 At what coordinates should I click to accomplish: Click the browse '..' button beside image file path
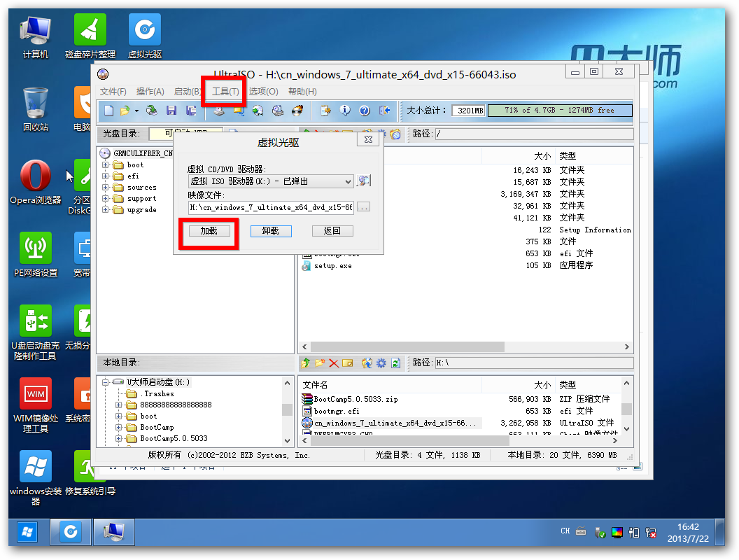pyautogui.click(x=363, y=207)
